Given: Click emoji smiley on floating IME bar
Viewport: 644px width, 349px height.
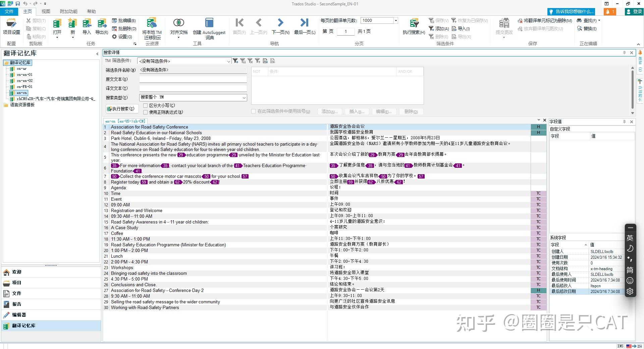Looking at the screenshot, I should (x=630, y=281).
